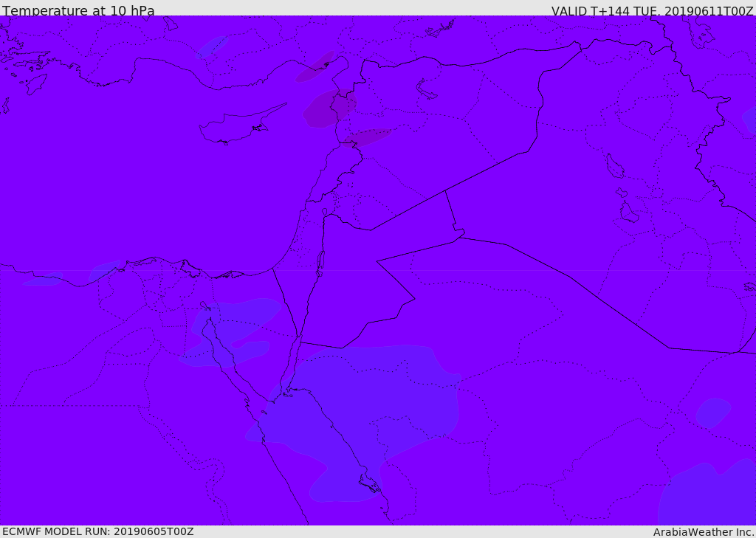The width and height of the screenshot is (756, 538).
Task: Click the 'Temperature at 10 hPa' title
Action: [x=78, y=10]
